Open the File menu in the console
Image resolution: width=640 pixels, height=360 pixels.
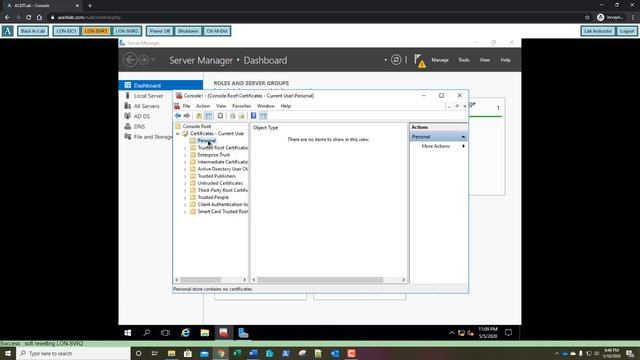[186, 106]
